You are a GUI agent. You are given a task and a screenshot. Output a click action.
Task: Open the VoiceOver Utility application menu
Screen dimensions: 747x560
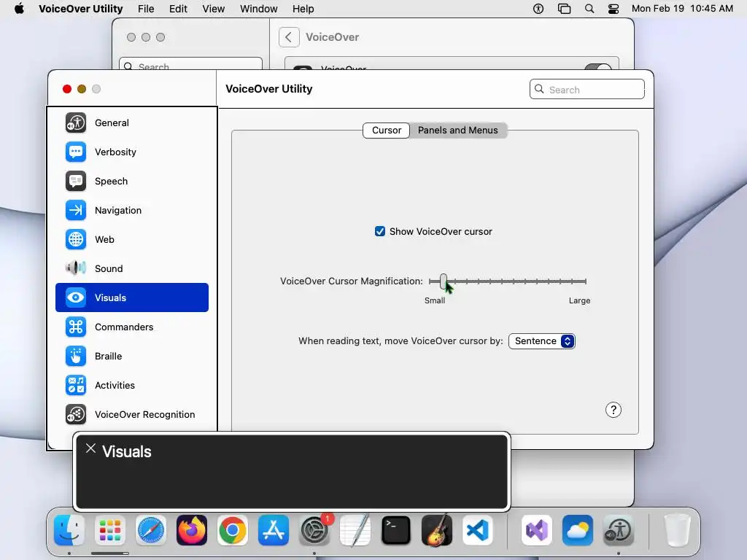click(x=80, y=9)
